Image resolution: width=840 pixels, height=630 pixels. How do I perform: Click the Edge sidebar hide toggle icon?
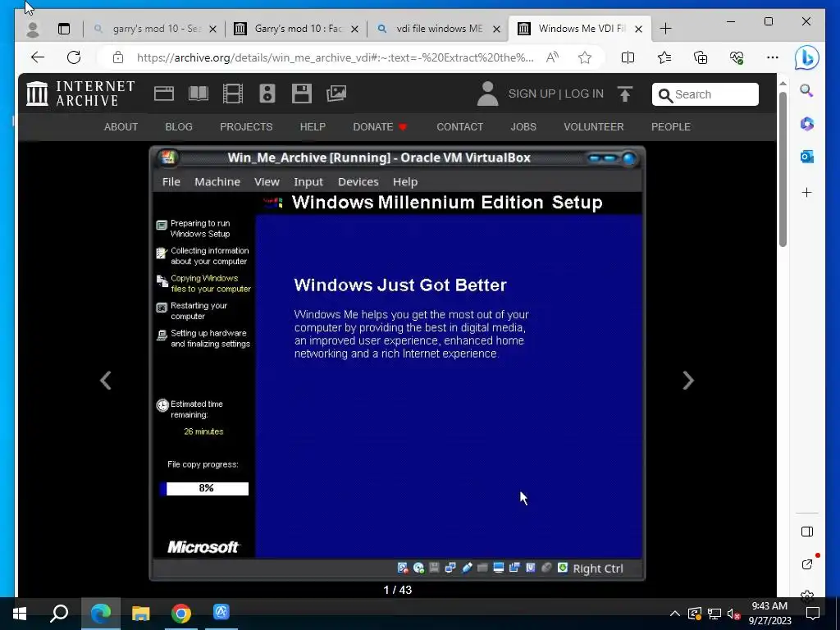(807, 532)
